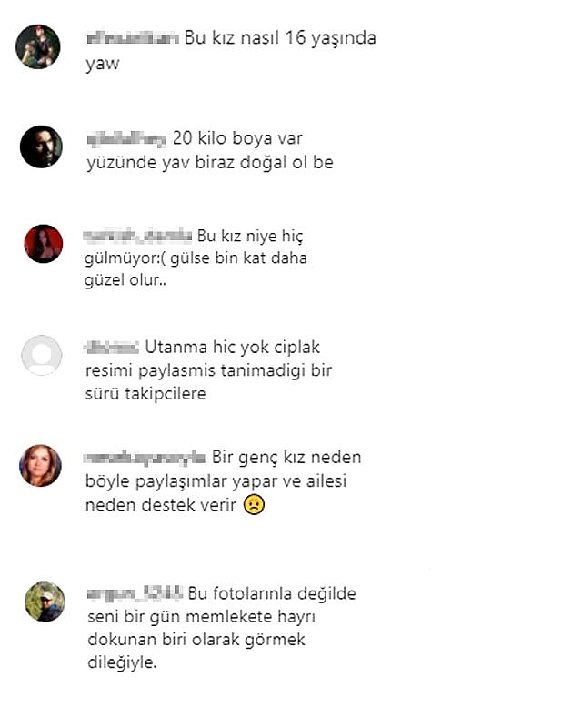
Task: Open the blurred username before 'Bir genç kız neden'
Action: pyautogui.click(x=145, y=459)
